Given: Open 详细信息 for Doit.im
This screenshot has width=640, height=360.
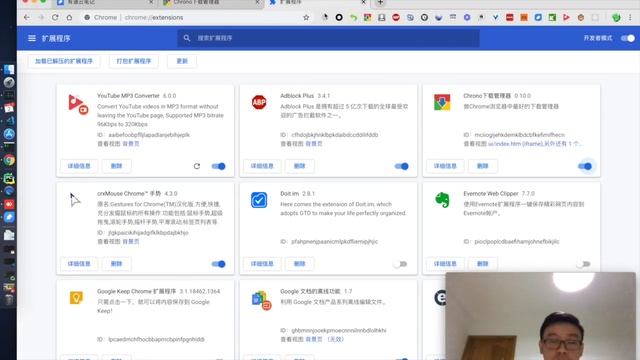Looking at the screenshot, I should 262,264.
